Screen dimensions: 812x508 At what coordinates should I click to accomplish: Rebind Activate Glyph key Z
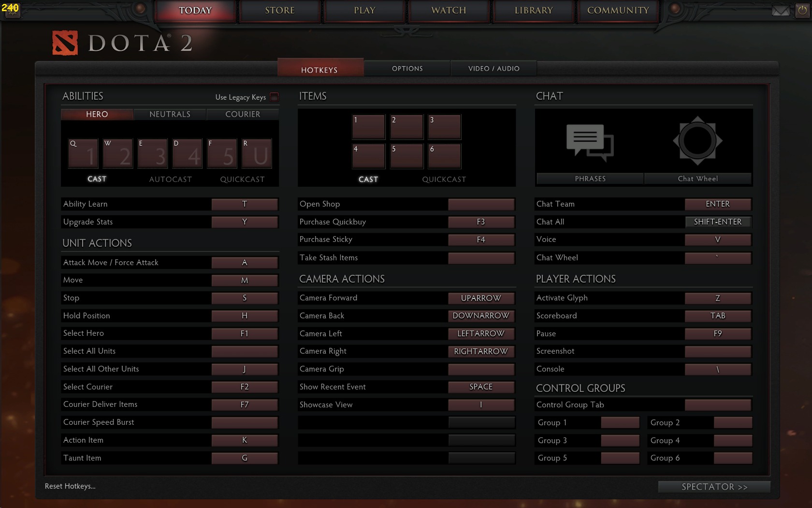[x=718, y=298]
